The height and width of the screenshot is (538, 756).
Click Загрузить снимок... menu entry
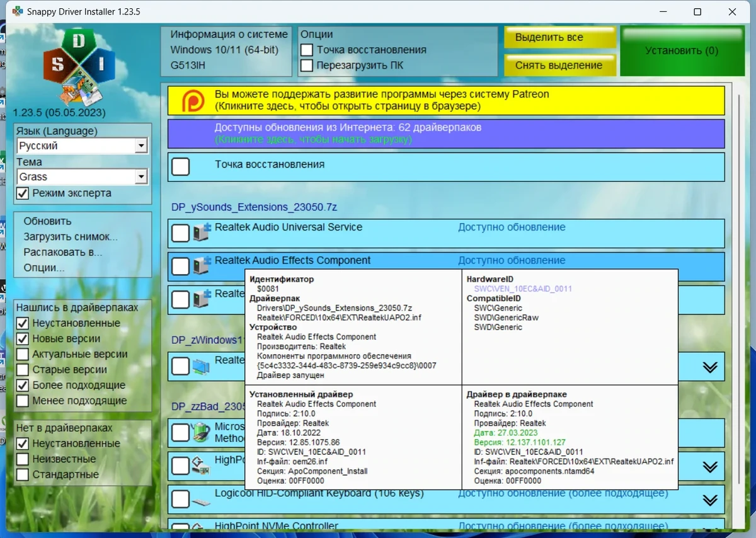tap(71, 237)
